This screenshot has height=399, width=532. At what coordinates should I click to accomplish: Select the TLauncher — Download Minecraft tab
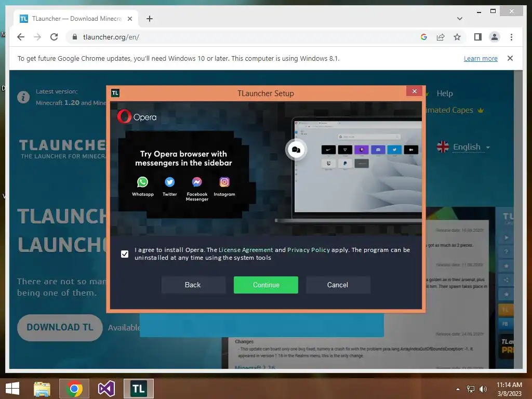(x=76, y=19)
